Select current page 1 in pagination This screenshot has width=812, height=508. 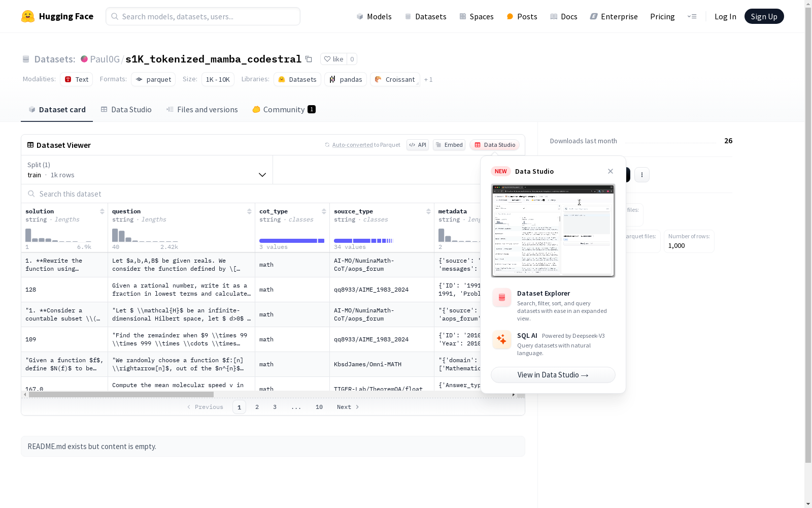(x=240, y=407)
